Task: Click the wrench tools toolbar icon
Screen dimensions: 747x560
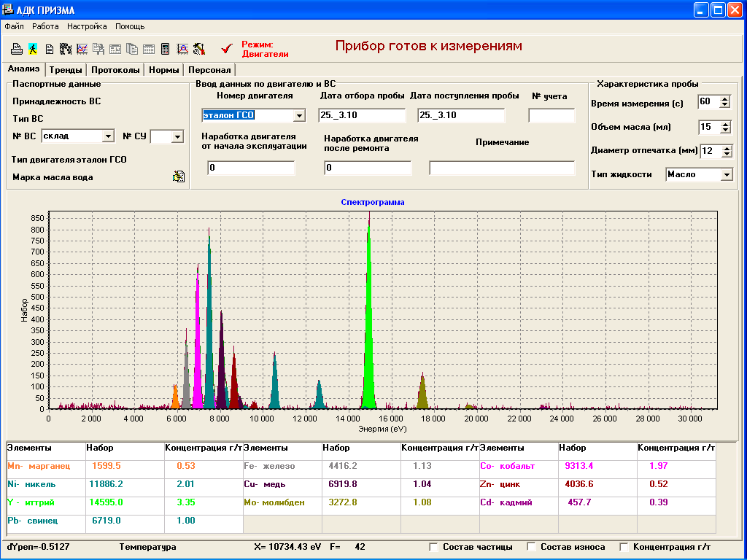Action: point(198,49)
